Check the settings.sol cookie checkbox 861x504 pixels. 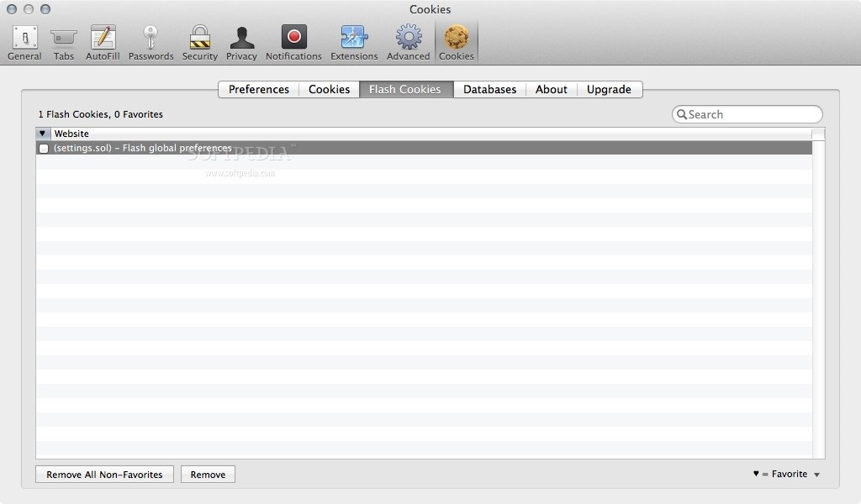coord(44,148)
